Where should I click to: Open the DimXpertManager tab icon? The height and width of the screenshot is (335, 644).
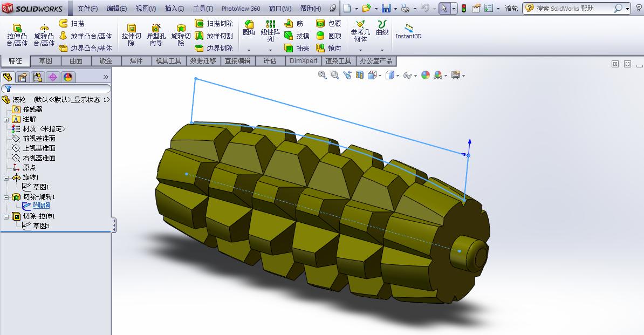pos(53,77)
